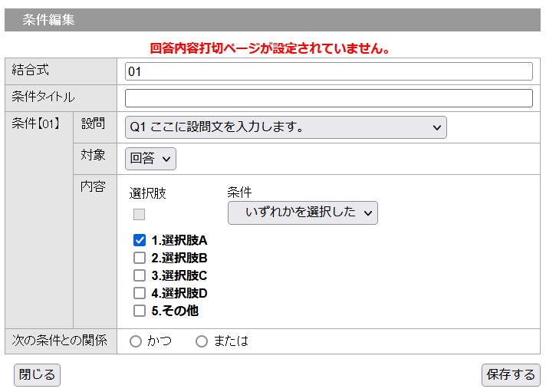Select the または radio button

pos(202,341)
